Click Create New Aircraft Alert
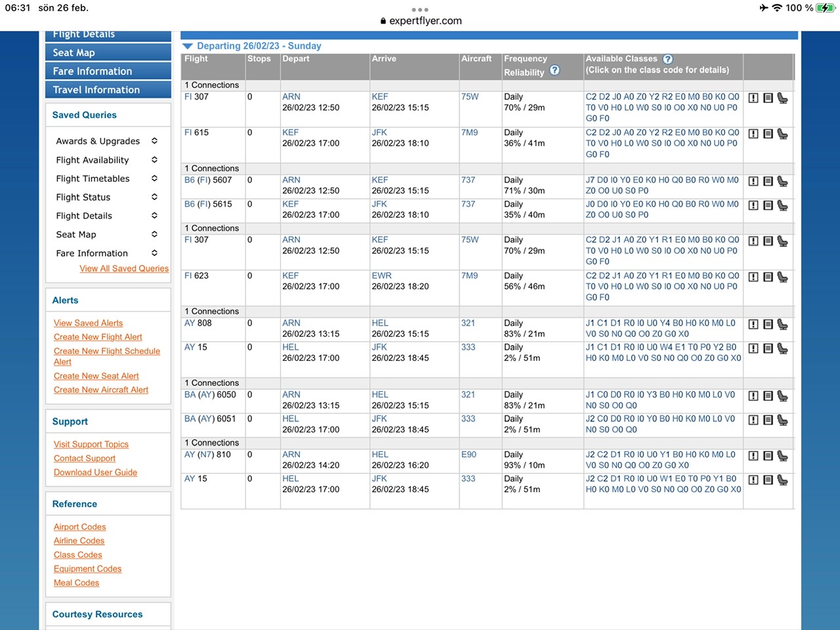 [101, 390]
